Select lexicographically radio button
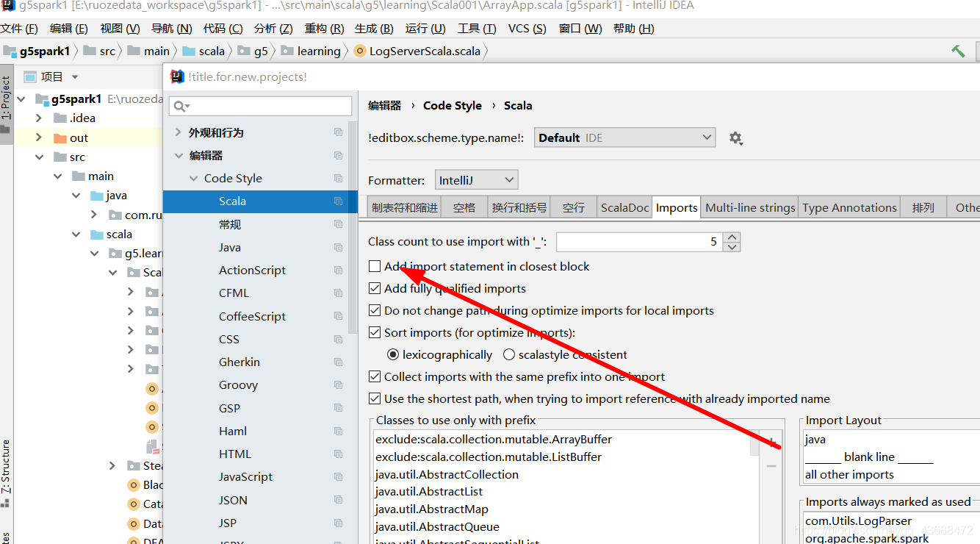This screenshot has width=980, height=544. point(393,354)
